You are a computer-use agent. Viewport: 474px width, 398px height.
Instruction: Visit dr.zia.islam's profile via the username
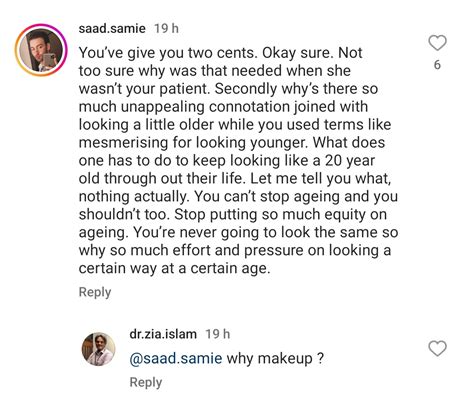(163, 334)
